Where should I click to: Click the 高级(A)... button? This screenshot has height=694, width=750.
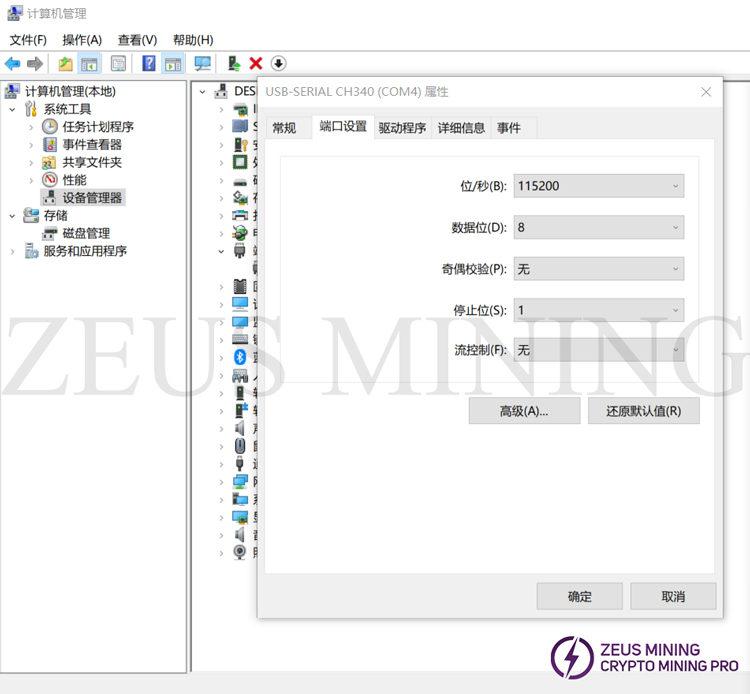tap(524, 411)
